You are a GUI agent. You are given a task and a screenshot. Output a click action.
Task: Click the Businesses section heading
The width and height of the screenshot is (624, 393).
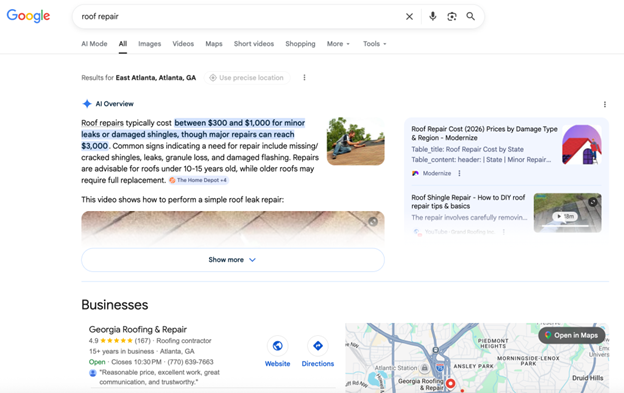point(115,305)
